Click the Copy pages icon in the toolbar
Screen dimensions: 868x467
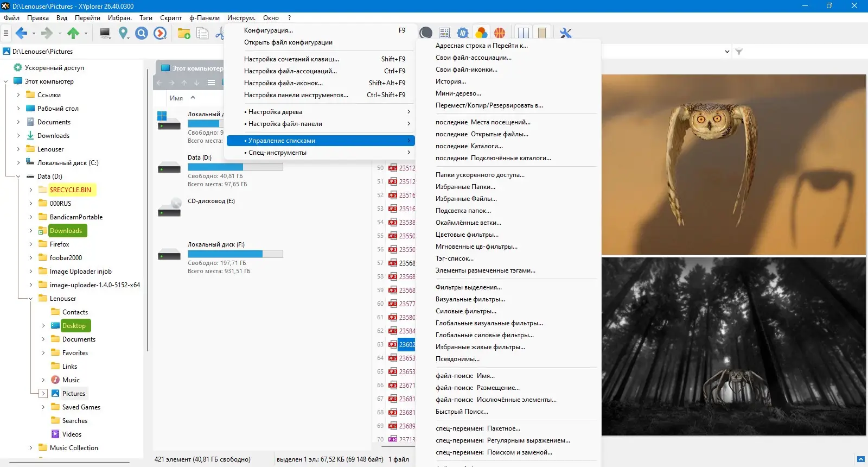pos(202,34)
